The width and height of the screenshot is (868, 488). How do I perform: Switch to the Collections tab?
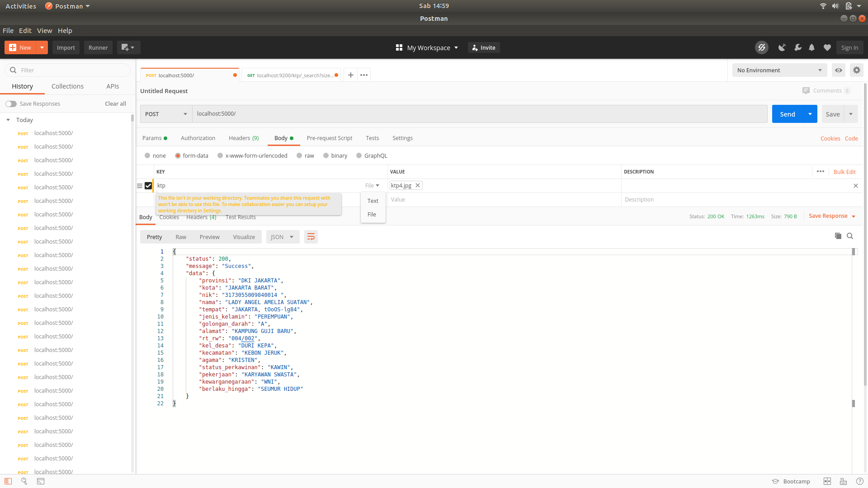[x=67, y=86]
